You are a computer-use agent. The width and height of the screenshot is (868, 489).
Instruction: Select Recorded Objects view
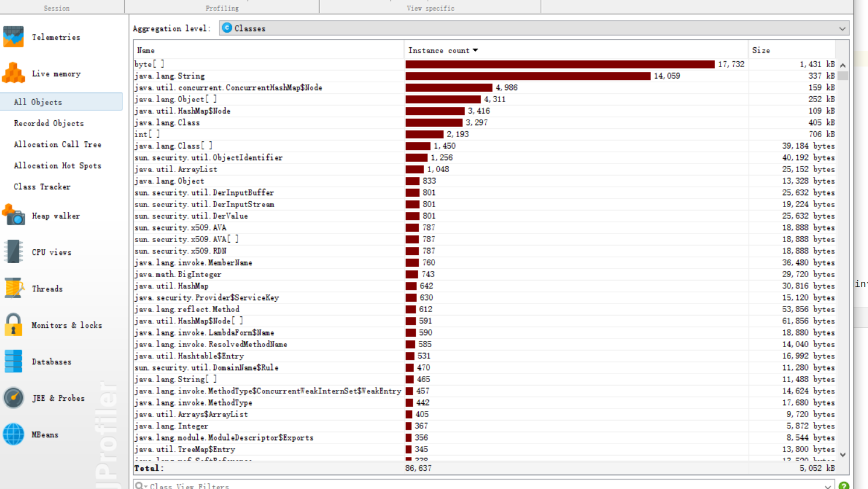pyautogui.click(x=49, y=123)
